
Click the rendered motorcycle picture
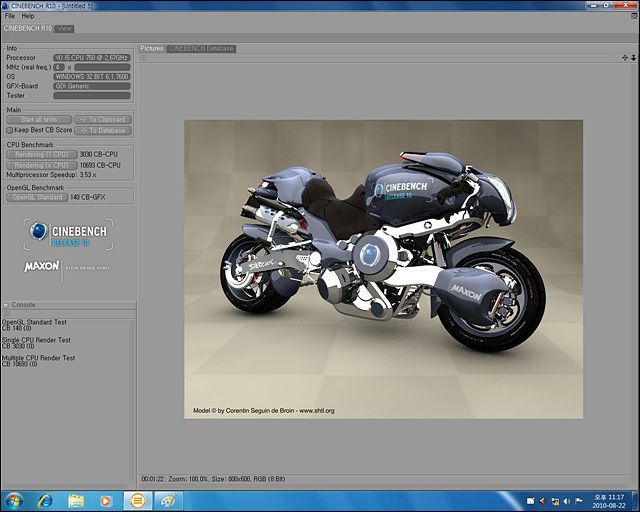383,269
